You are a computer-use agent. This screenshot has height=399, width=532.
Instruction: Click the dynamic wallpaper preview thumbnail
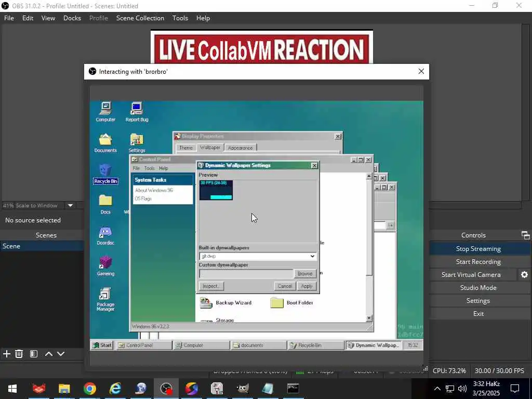click(216, 190)
